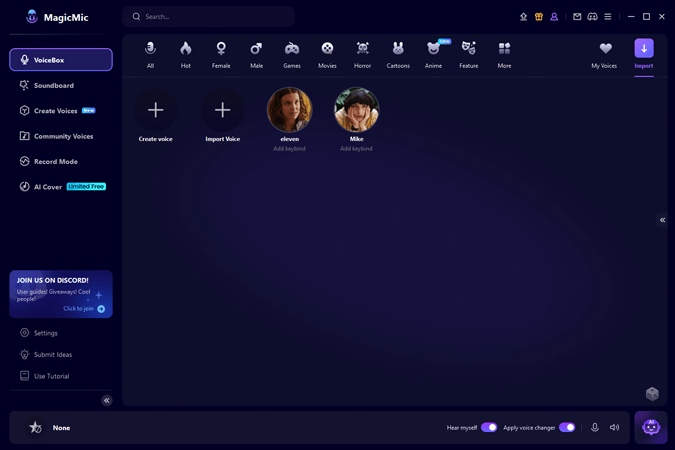Click the Import Voice plus button
The image size is (675, 450).
tap(223, 110)
